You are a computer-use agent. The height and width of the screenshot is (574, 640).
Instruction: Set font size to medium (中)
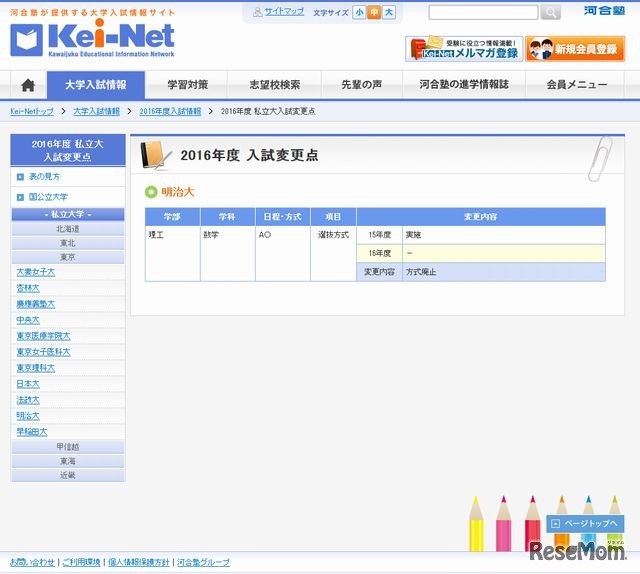click(374, 12)
